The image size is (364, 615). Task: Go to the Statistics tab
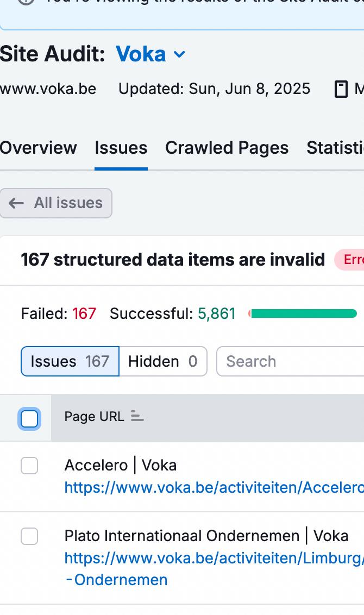[x=335, y=148]
